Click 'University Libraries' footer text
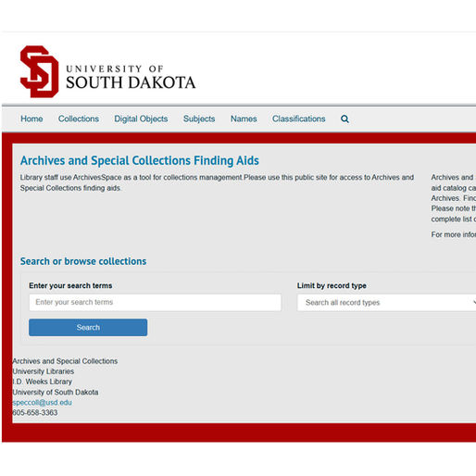The width and height of the screenshot is (476, 476). [x=44, y=371]
